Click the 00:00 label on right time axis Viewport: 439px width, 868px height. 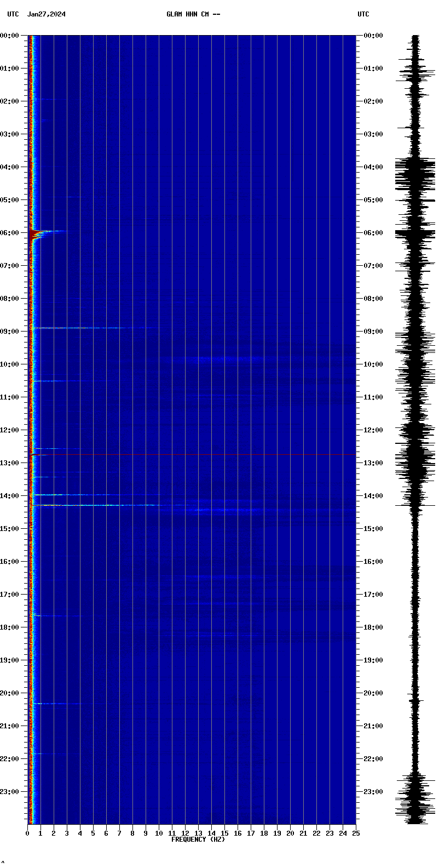pyautogui.click(x=374, y=36)
